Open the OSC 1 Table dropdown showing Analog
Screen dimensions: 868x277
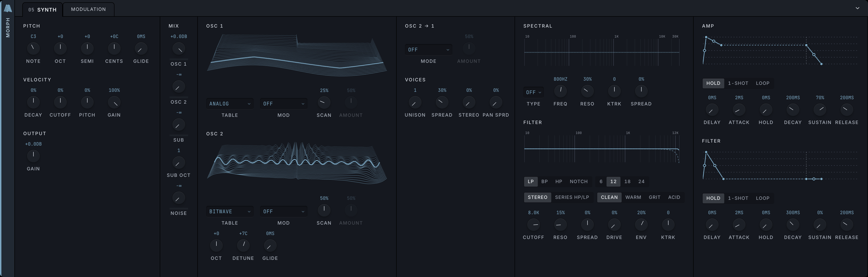pos(230,104)
